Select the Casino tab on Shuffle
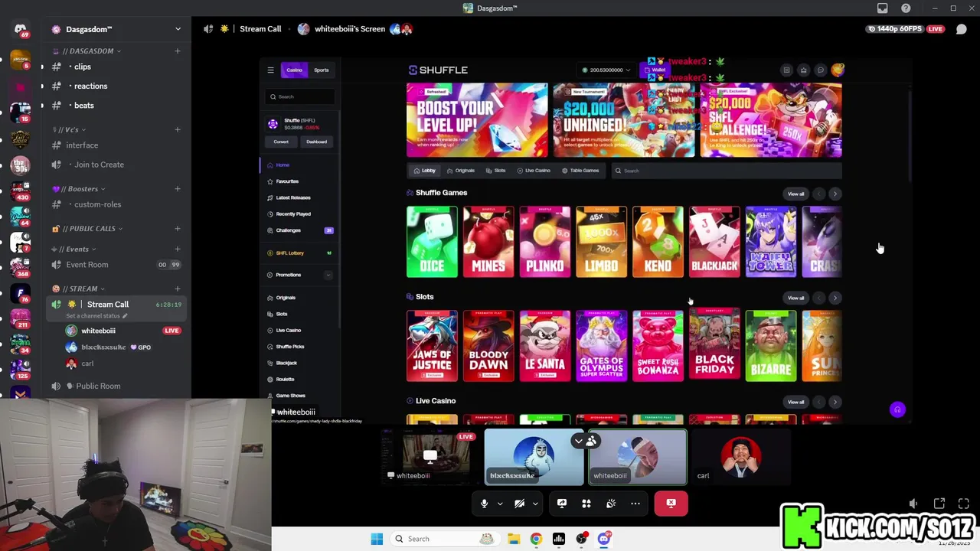 pos(294,70)
